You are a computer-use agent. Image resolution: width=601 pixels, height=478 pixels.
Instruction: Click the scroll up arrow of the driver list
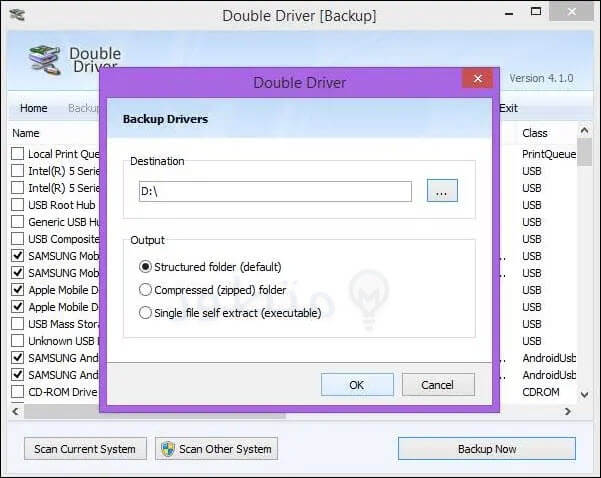584,131
